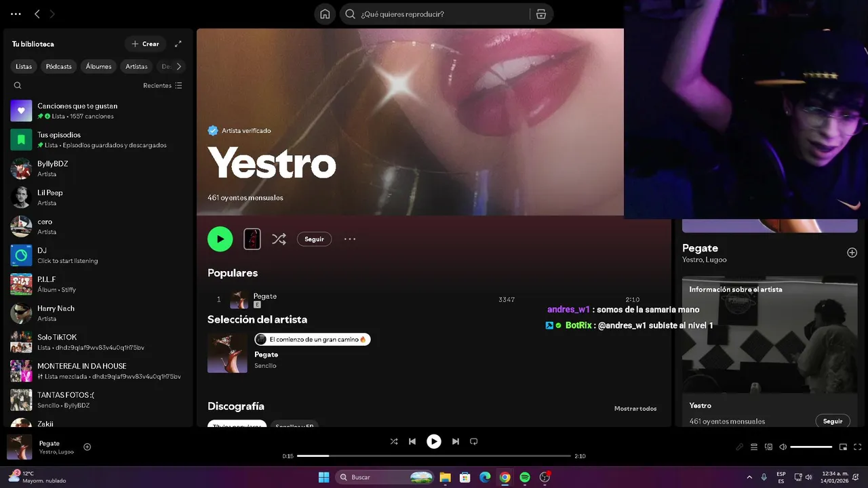Open 'MONTEREAL IN DA HOUSE' mixed list
The width and height of the screenshot is (868, 488).
click(x=98, y=371)
